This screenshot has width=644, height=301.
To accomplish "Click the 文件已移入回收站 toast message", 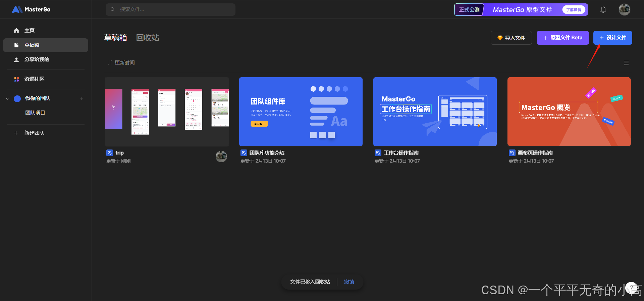I will tap(310, 282).
